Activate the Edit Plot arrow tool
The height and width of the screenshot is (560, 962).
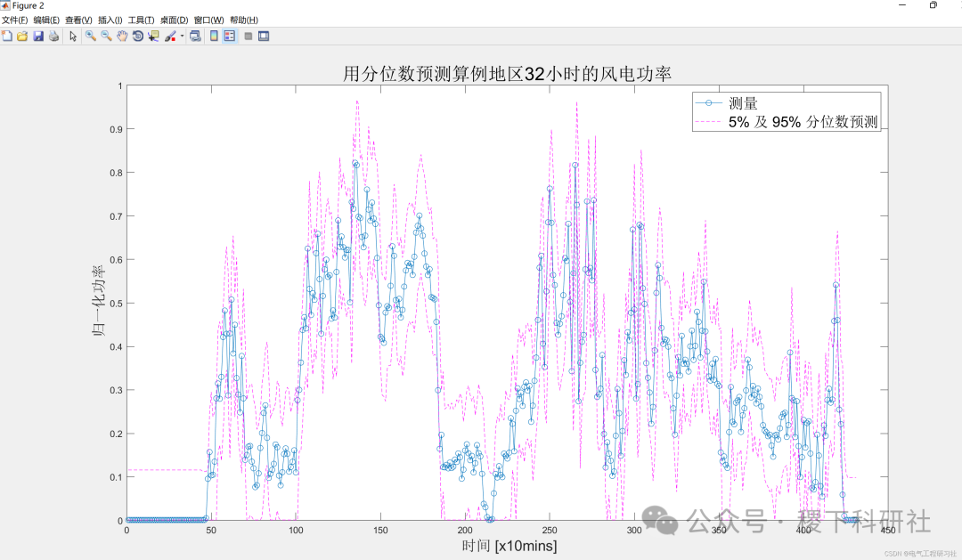click(73, 37)
